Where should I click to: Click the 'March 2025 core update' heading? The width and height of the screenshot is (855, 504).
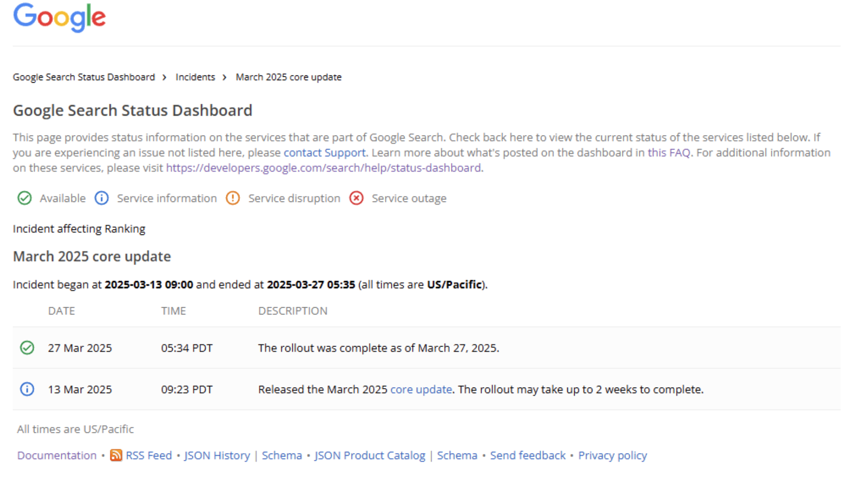pos(92,256)
